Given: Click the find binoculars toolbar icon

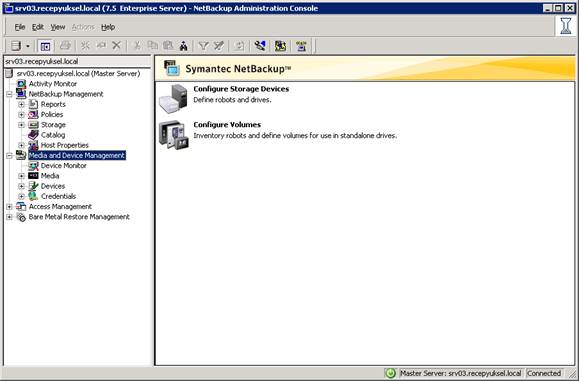Looking at the screenshot, I should tap(184, 46).
